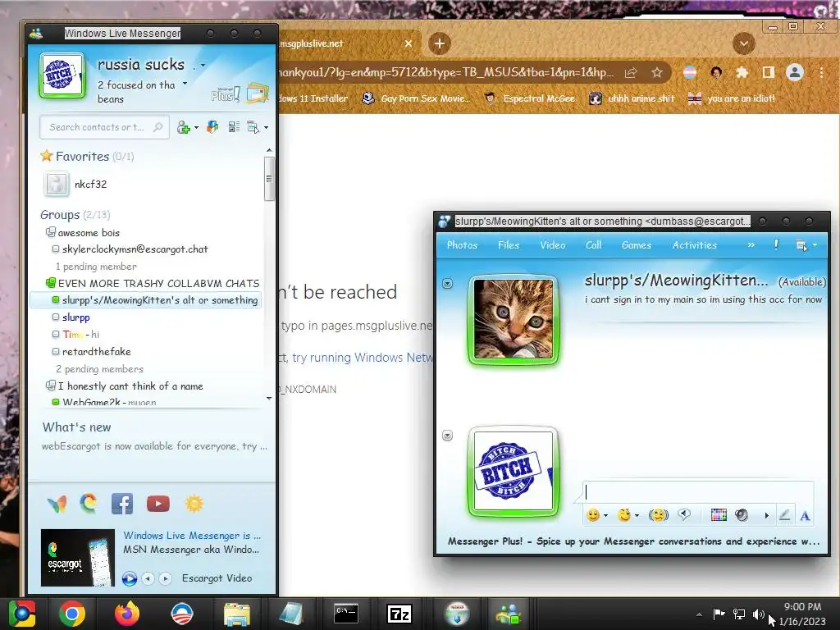The image size is (840, 630).
Task: Click the sun weather icon
Action: click(x=194, y=504)
